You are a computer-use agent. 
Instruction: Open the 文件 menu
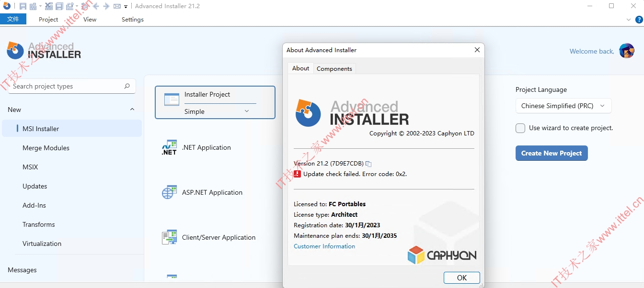click(x=13, y=19)
